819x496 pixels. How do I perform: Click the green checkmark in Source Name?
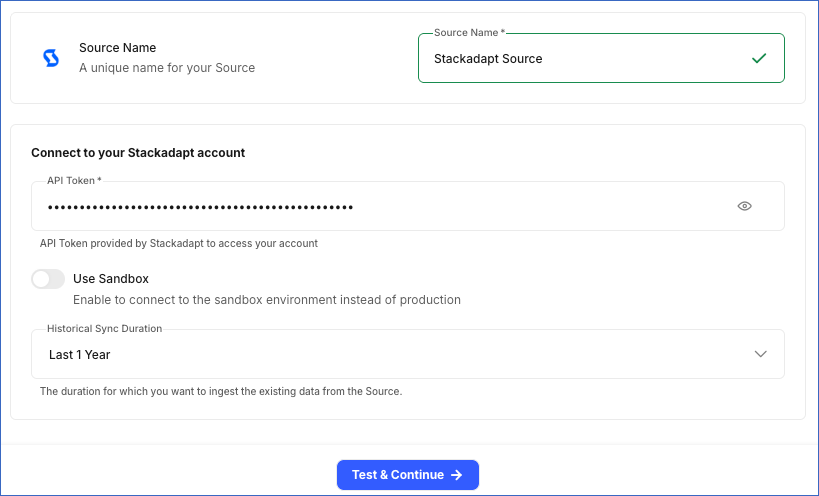point(759,58)
